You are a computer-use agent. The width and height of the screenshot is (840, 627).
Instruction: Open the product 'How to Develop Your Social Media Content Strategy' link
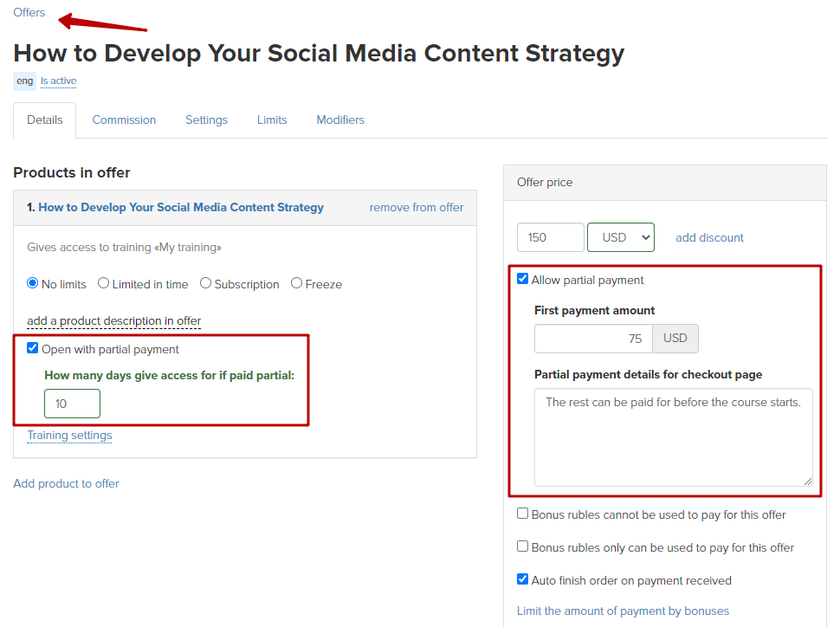181,207
